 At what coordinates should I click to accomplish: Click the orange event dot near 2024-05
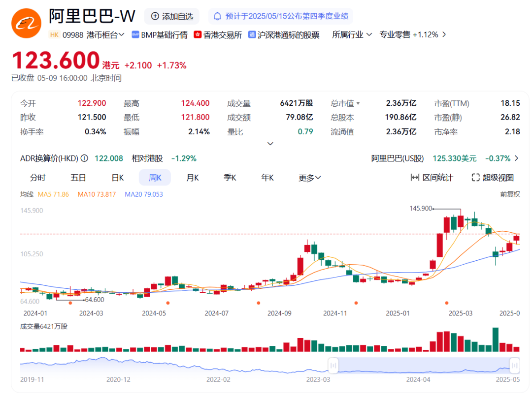pos(168,303)
